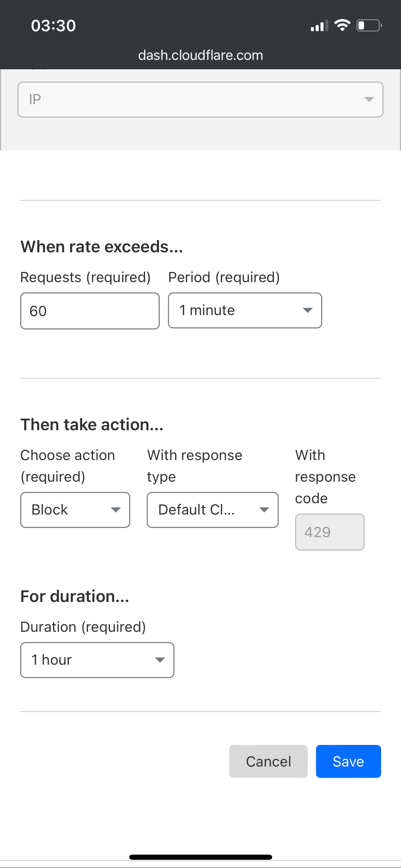This screenshot has width=401, height=868.
Task: Click the caret on the response type selector
Action: [x=264, y=510]
